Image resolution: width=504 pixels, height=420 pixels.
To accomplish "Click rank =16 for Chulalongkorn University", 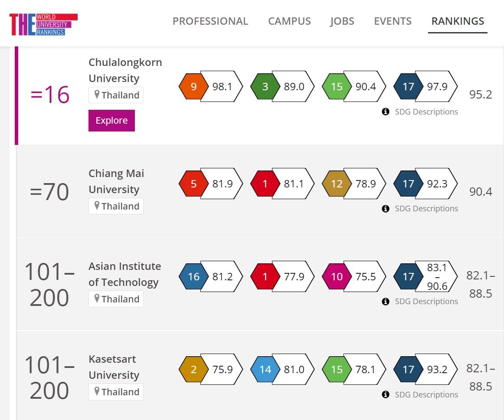I will point(50,95).
